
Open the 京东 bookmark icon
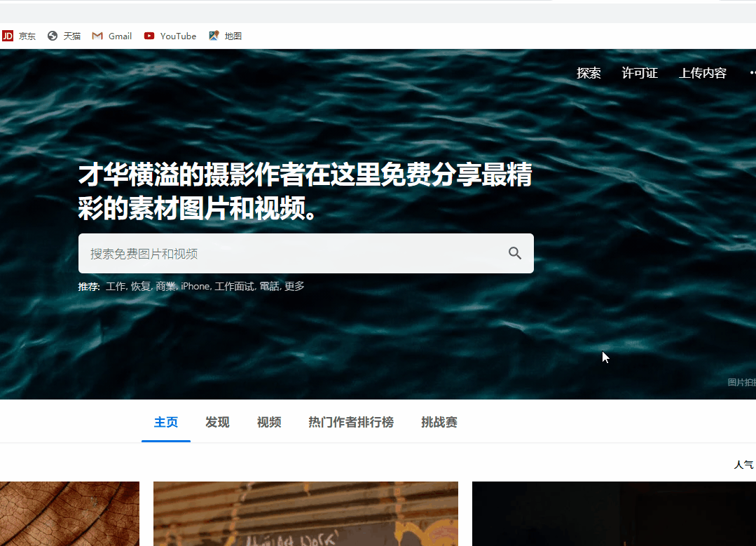(x=8, y=35)
